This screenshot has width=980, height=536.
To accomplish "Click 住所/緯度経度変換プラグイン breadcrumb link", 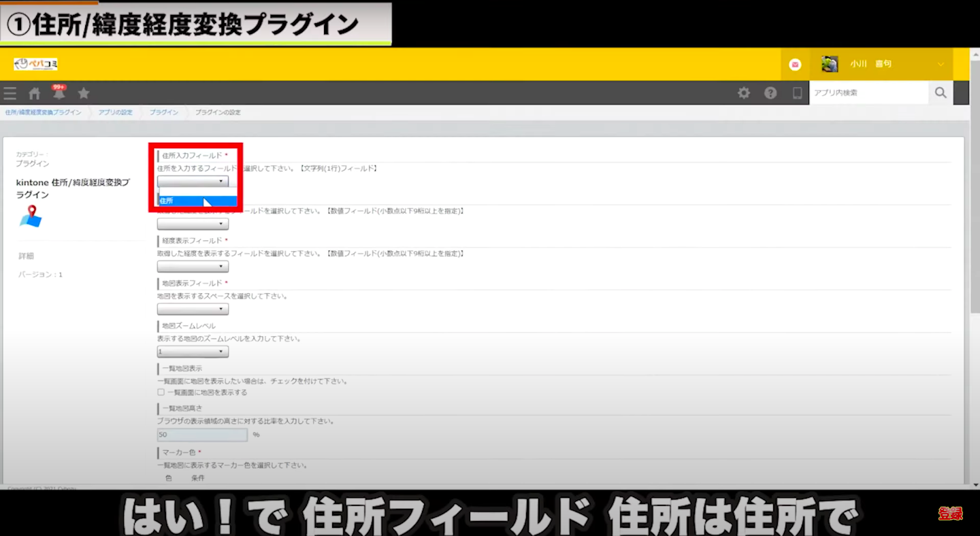I will 43,112.
